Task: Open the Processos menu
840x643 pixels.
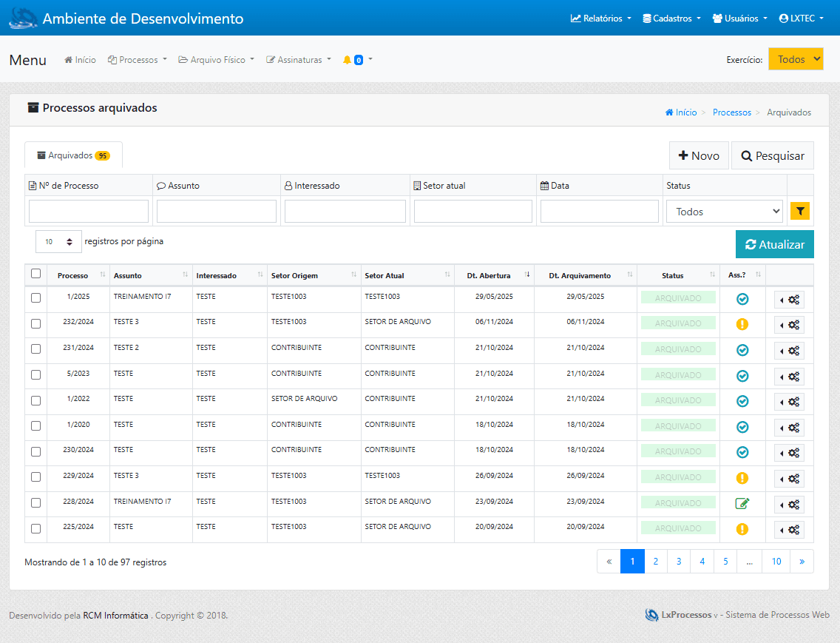Action: [x=138, y=60]
